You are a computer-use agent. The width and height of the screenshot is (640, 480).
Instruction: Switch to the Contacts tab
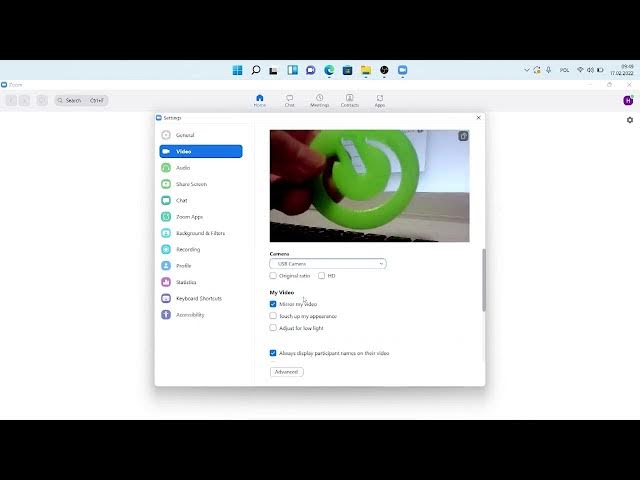[x=349, y=100]
